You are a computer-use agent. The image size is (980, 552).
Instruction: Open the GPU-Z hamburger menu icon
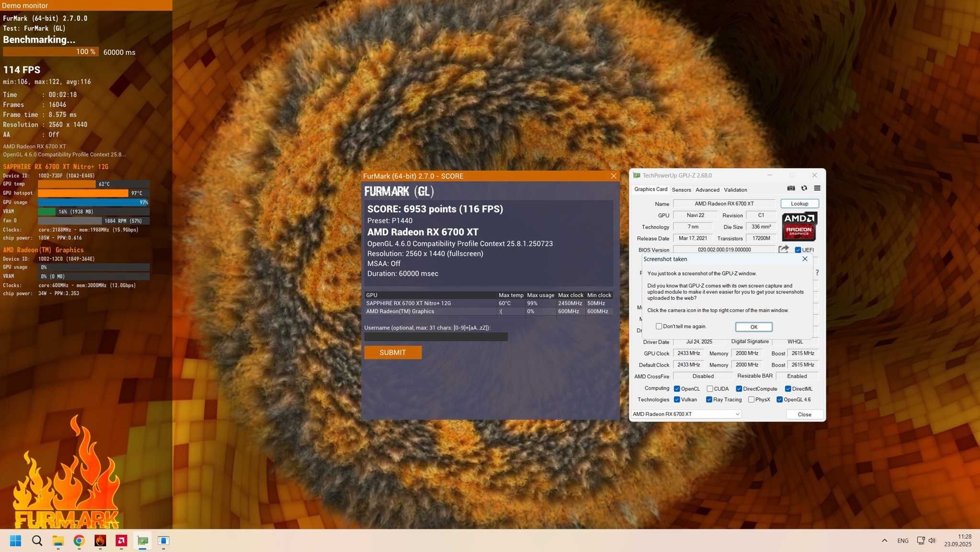pyautogui.click(x=817, y=188)
